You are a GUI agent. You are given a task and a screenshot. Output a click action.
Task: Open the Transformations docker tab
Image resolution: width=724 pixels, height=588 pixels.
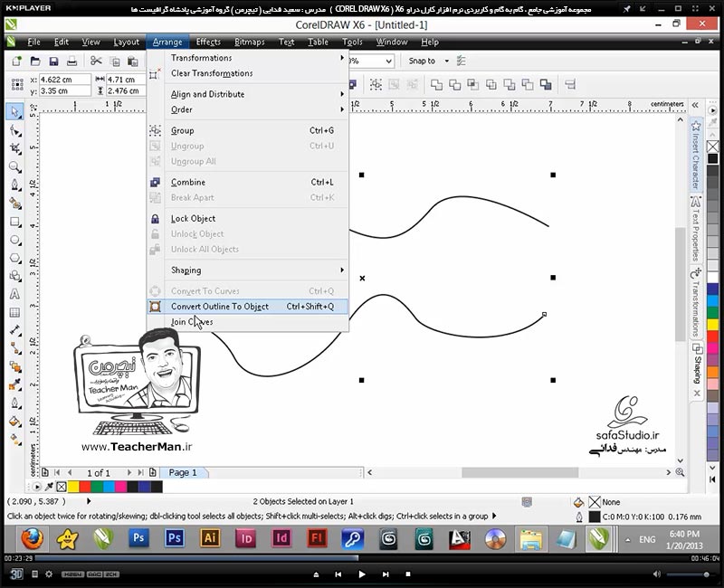pyautogui.click(x=696, y=303)
